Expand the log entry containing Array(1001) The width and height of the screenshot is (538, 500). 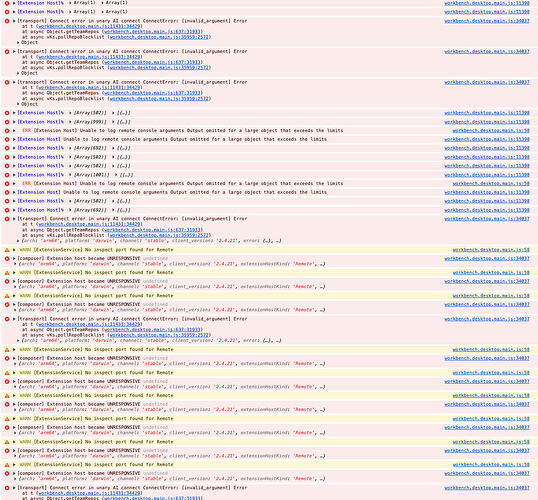14,175
